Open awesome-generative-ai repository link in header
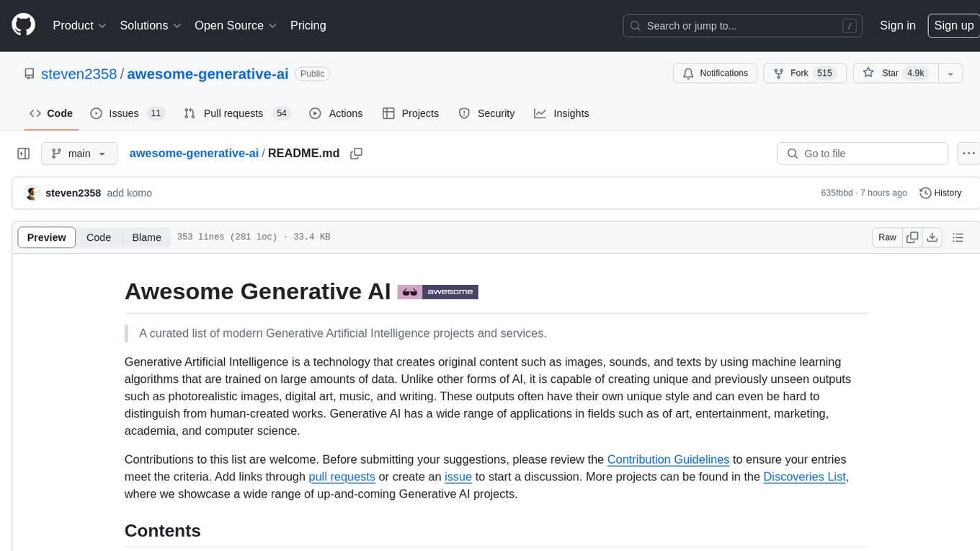 pos(208,74)
